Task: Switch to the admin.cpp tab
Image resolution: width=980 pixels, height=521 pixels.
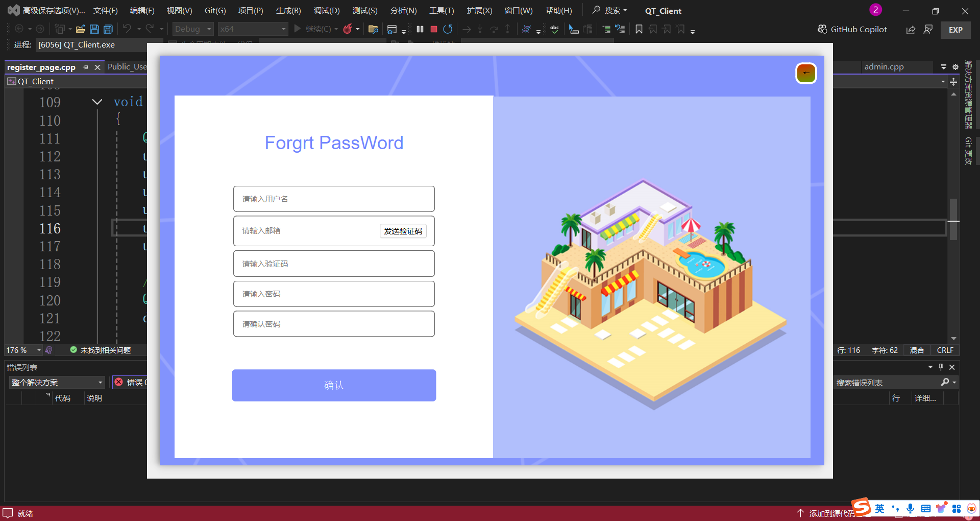Action: coord(884,67)
